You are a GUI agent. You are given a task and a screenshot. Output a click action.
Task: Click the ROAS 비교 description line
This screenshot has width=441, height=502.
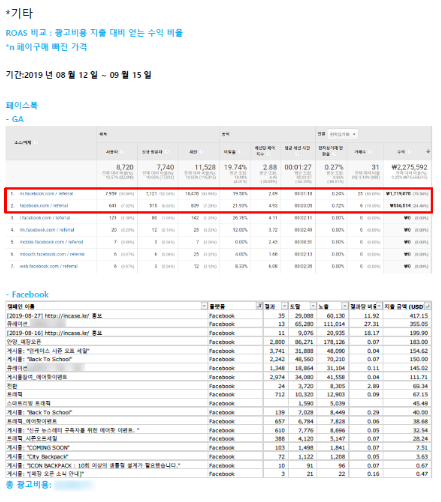tap(94, 33)
